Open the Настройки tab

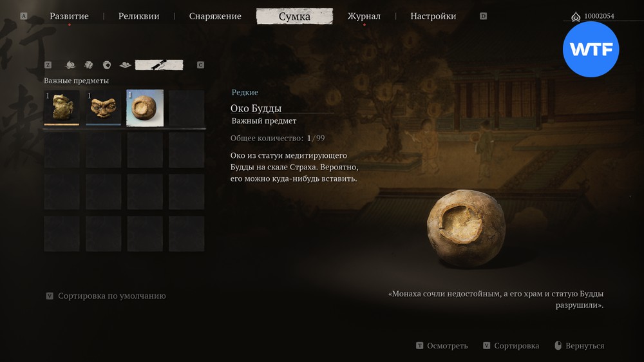(x=433, y=16)
